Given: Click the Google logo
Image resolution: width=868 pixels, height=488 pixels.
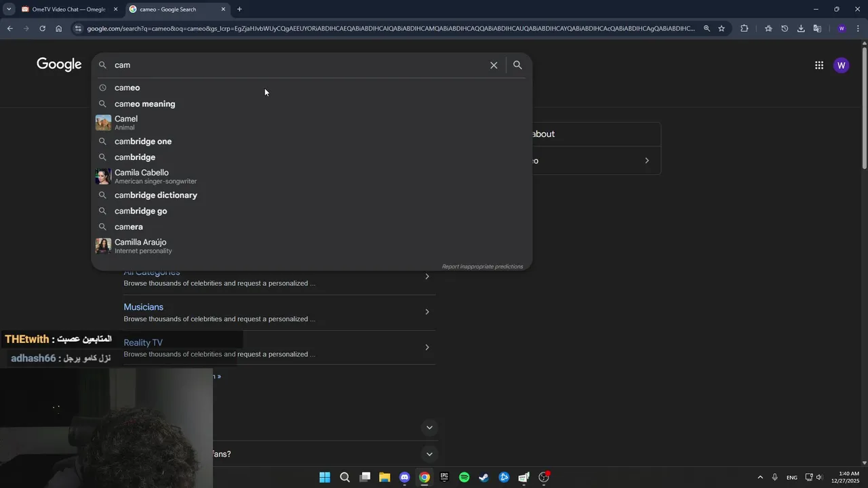Looking at the screenshot, I should (59, 64).
